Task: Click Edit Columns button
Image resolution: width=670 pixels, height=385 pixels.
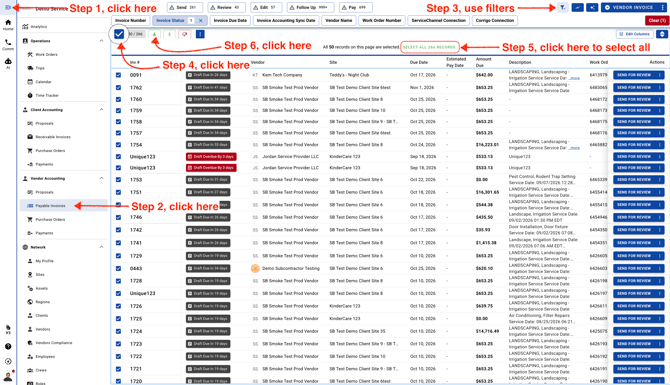Action: coord(635,34)
